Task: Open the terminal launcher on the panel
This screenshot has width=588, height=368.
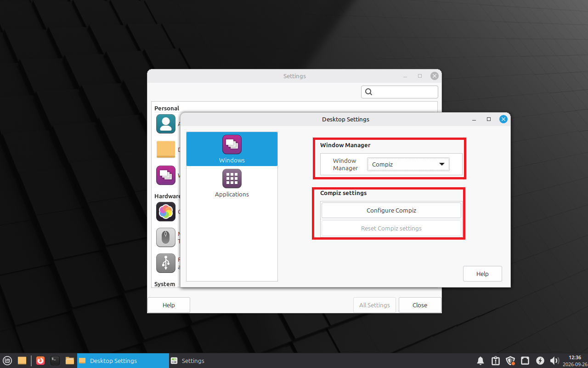Action: (x=55, y=361)
